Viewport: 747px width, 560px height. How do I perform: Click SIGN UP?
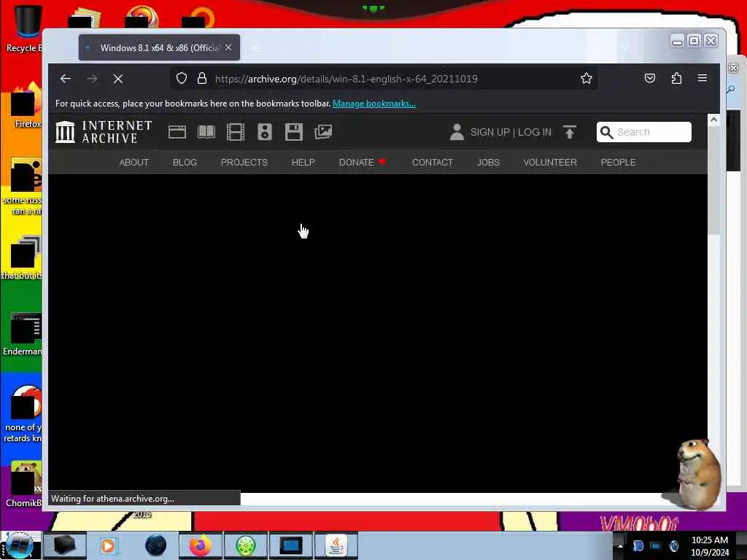click(489, 133)
